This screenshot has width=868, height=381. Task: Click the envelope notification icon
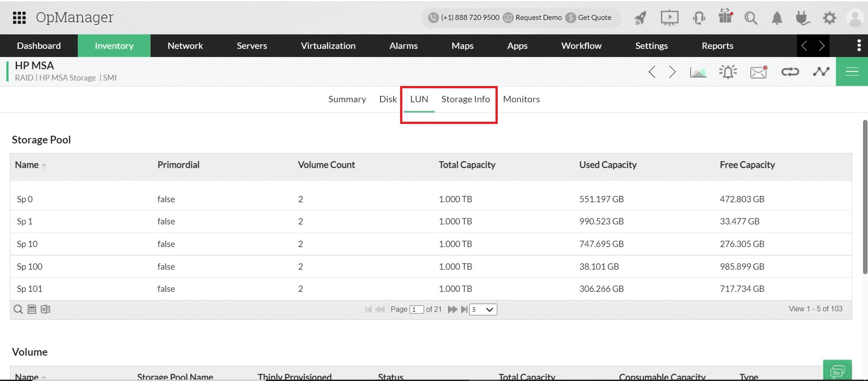[759, 72]
